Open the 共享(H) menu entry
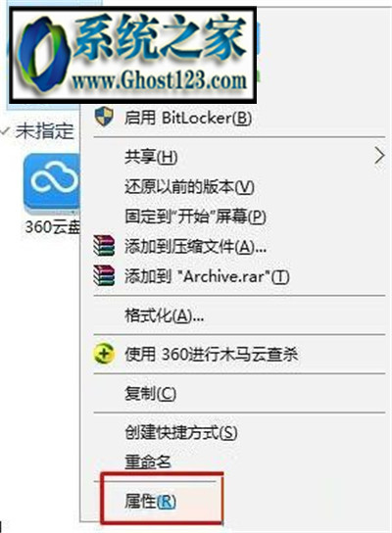This screenshot has width=392, height=533. [151, 157]
